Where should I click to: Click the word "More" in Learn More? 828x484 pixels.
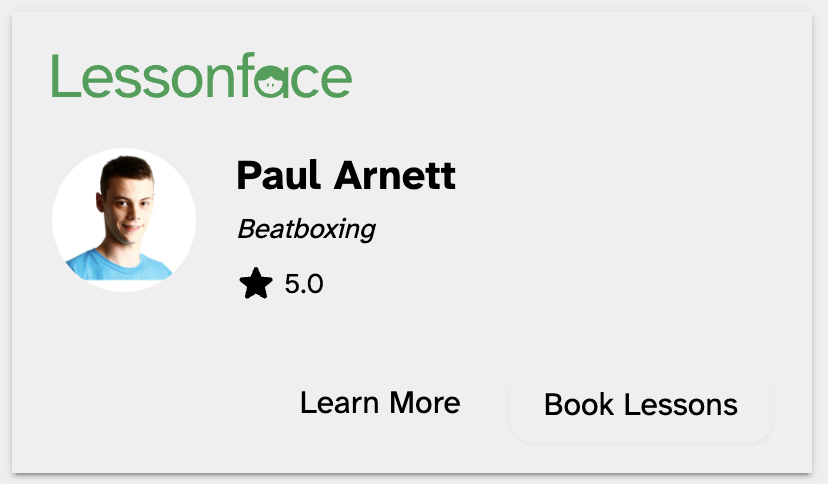pyautogui.click(x=425, y=403)
